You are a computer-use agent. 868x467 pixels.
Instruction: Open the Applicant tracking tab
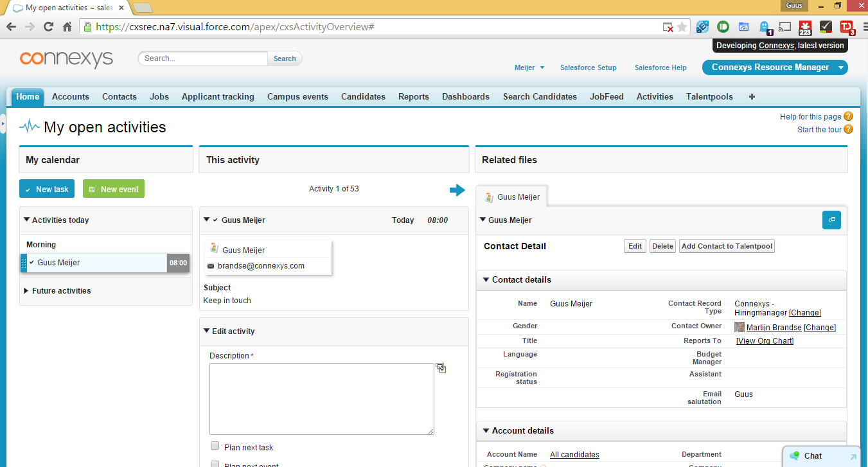pyautogui.click(x=218, y=97)
